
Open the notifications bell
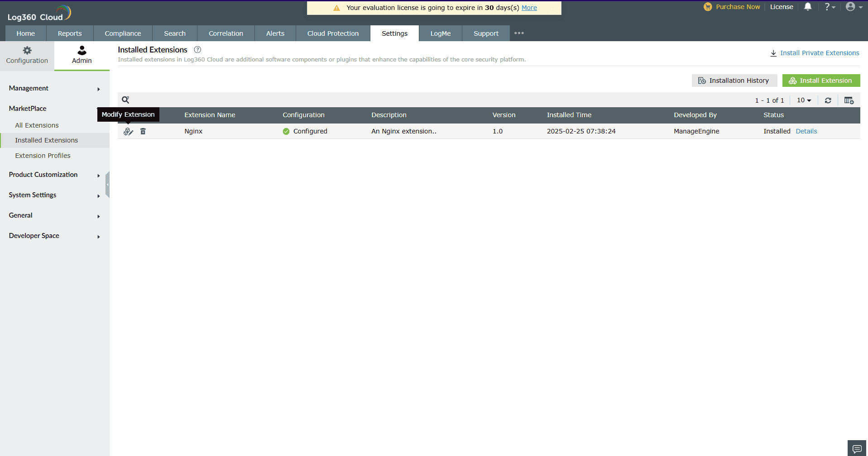[x=808, y=7]
